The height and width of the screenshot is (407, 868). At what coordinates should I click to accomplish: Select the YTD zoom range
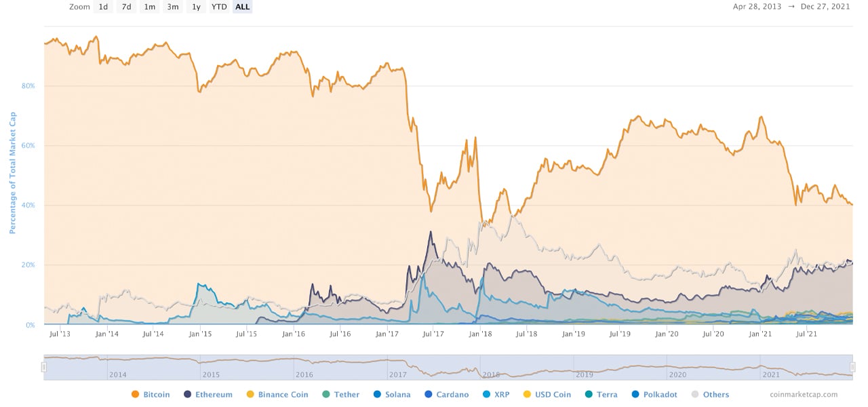[x=218, y=7]
